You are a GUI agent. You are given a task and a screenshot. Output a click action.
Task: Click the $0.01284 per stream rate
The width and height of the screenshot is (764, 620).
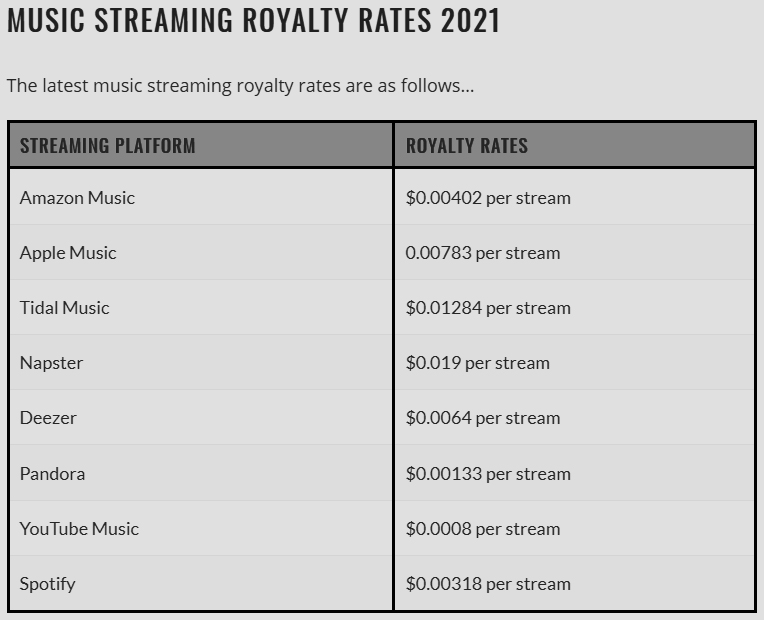click(488, 308)
